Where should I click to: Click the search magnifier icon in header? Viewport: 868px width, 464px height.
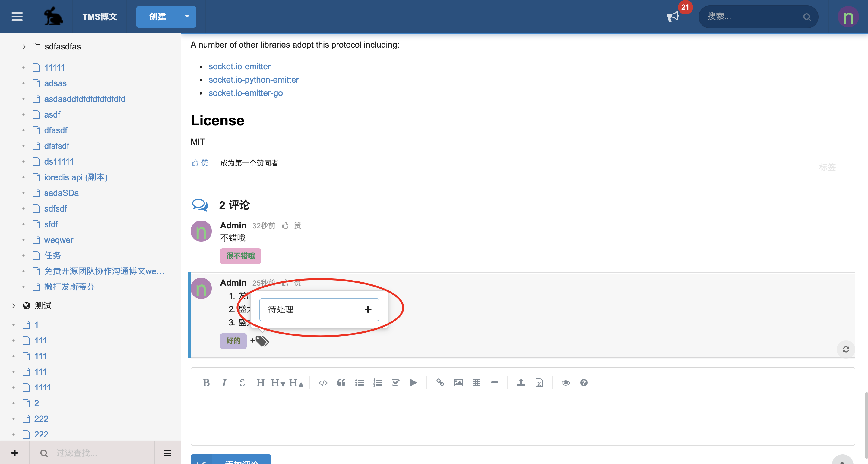click(x=807, y=17)
